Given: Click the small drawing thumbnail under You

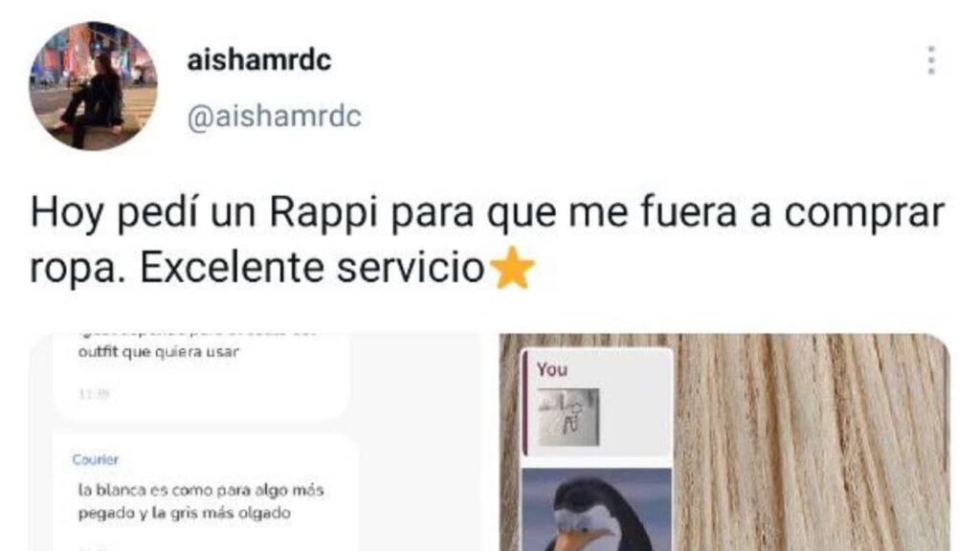Looking at the screenshot, I should 568,417.
